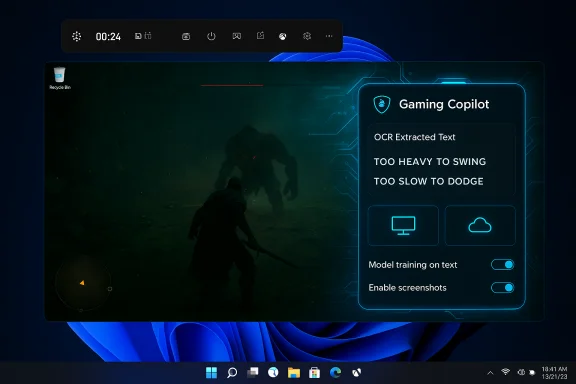Disable Model training on text toggle

(x=503, y=265)
